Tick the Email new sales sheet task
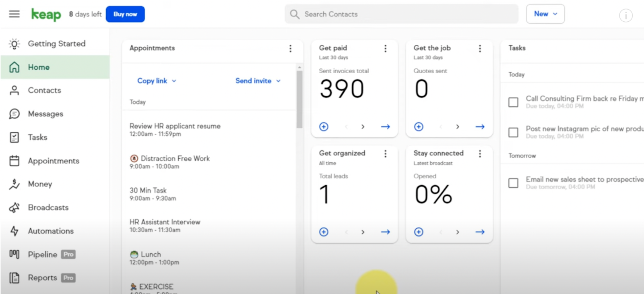The image size is (644, 294). click(513, 183)
